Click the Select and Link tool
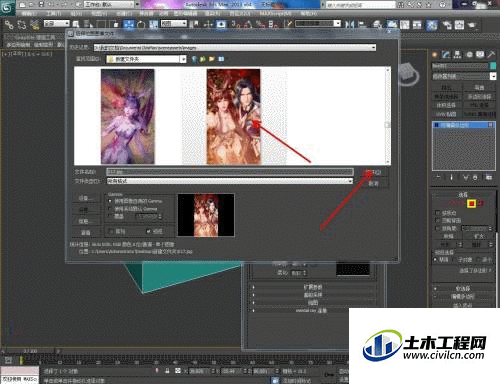 click(x=9, y=24)
